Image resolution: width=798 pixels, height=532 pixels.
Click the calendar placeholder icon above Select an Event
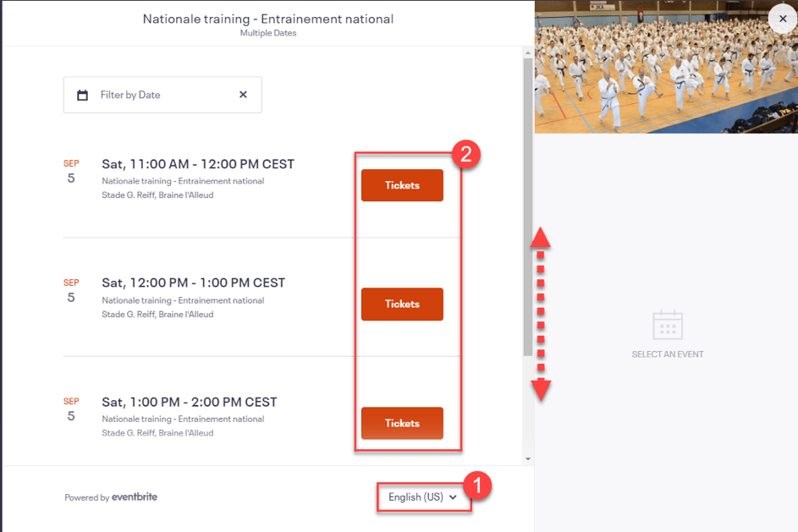[667, 326]
